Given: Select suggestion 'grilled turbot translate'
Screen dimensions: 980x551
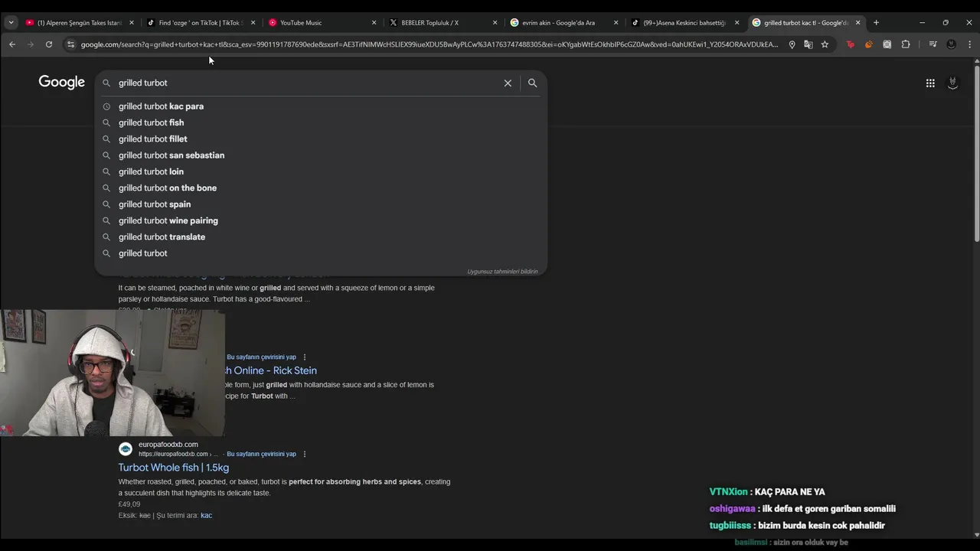Looking at the screenshot, I should point(321,237).
